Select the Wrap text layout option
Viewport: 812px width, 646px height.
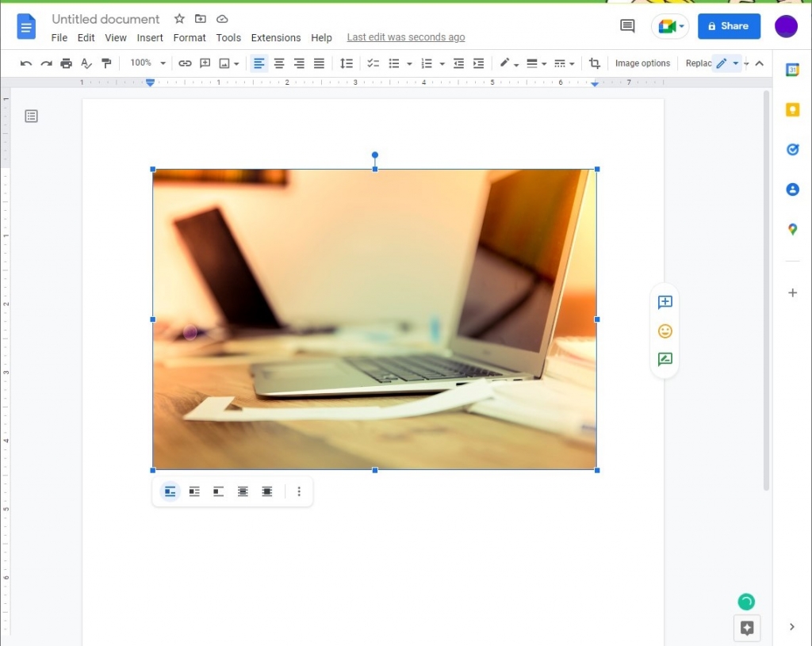coord(194,491)
